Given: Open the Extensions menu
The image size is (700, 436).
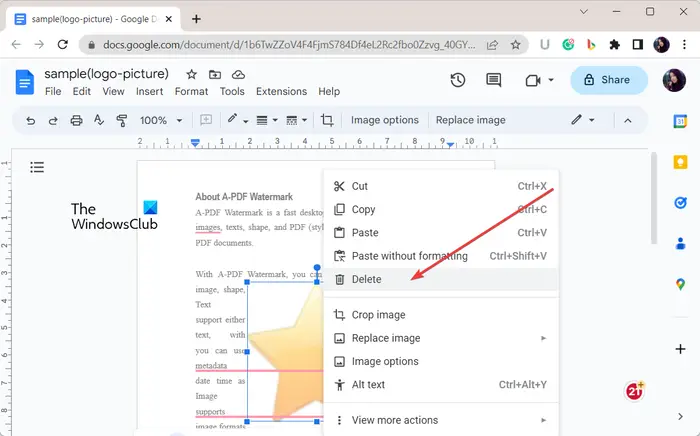Looking at the screenshot, I should 281,91.
